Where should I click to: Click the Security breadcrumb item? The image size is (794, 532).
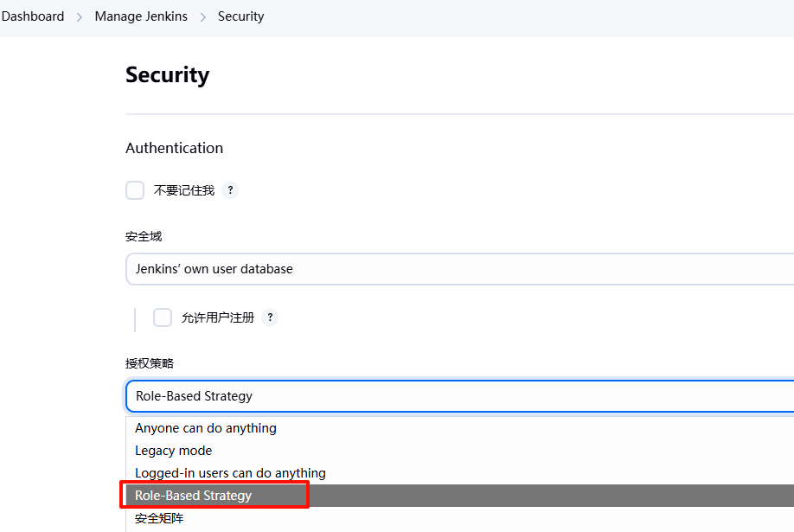[x=240, y=16]
